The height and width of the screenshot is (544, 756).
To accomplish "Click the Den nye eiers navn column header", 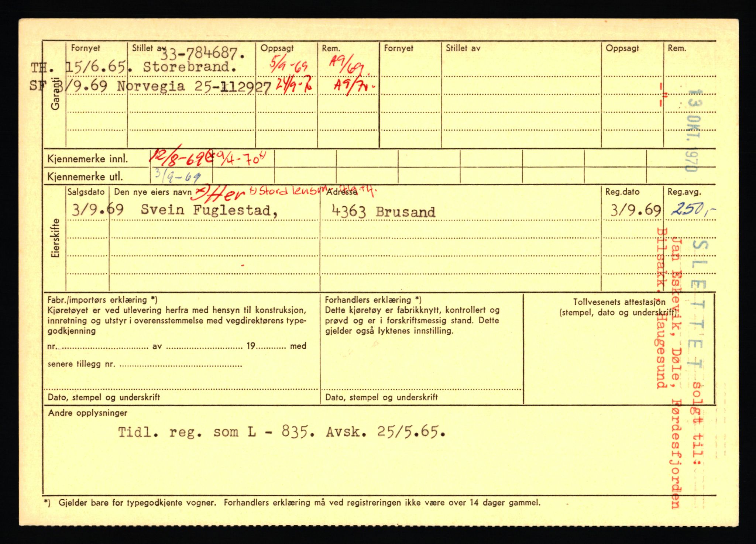I will (x=153, y=192).
